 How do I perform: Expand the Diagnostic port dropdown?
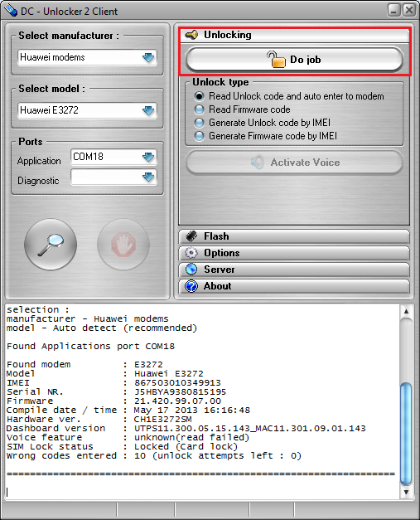(x=113, y=177)
